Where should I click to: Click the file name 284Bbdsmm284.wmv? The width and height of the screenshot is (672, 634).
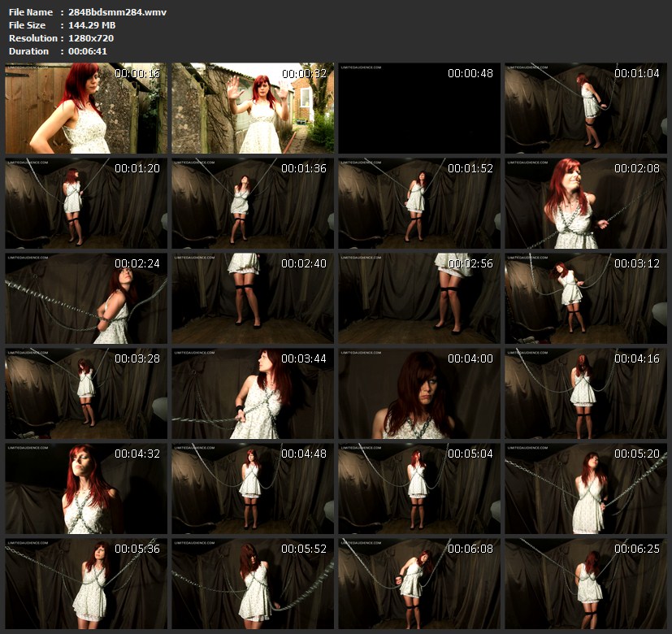click(x=118, y=12)
